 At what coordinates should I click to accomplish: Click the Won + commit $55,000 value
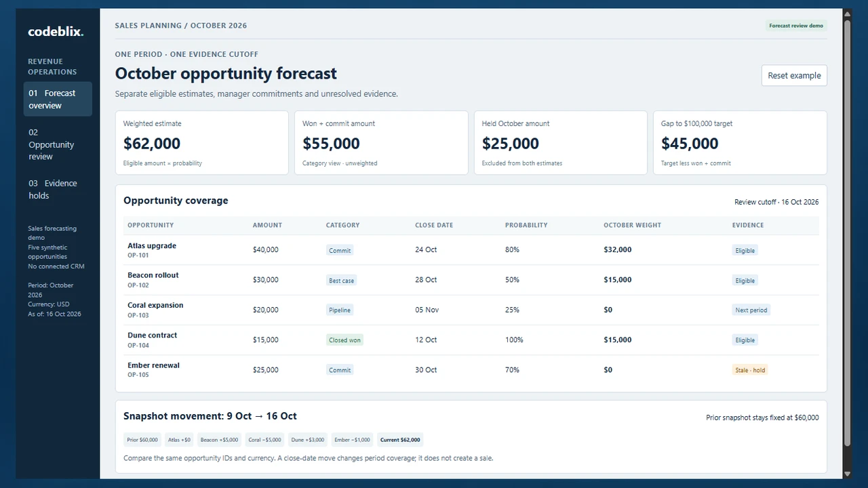click(x=331, y=144)
